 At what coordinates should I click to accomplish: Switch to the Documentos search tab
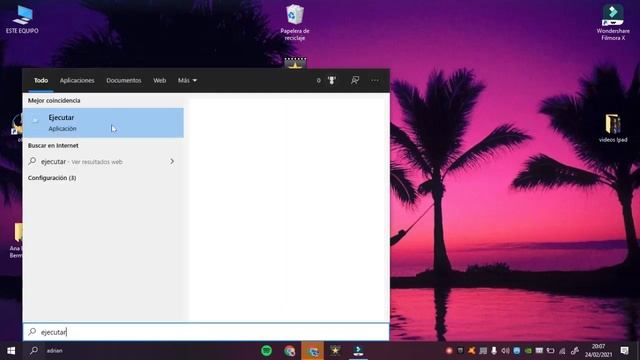tap(124, 80)
